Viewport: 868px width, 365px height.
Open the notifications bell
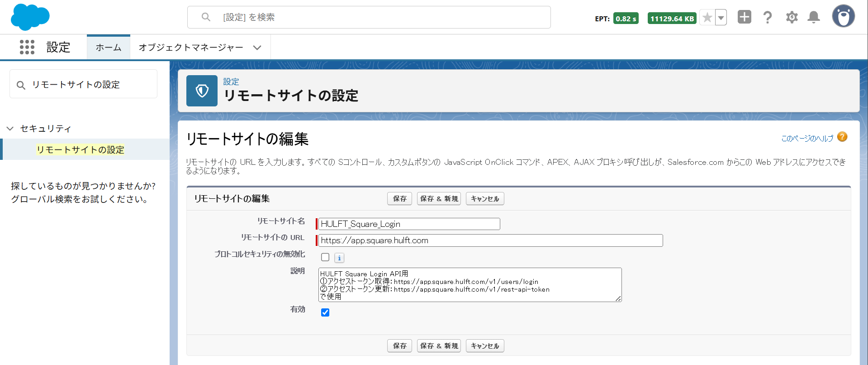[x=814, y=17]
